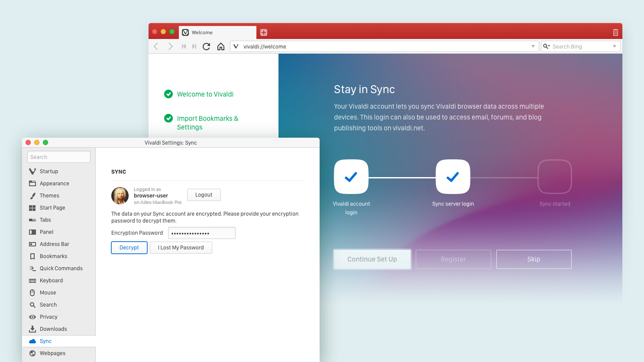Click the vivaldi://welcome address field
The width and height of the screenshot is (644, 362).
tap(384, 46)
